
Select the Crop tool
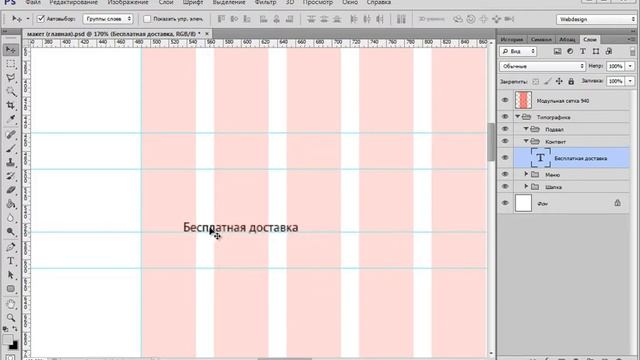click(11, 106)
